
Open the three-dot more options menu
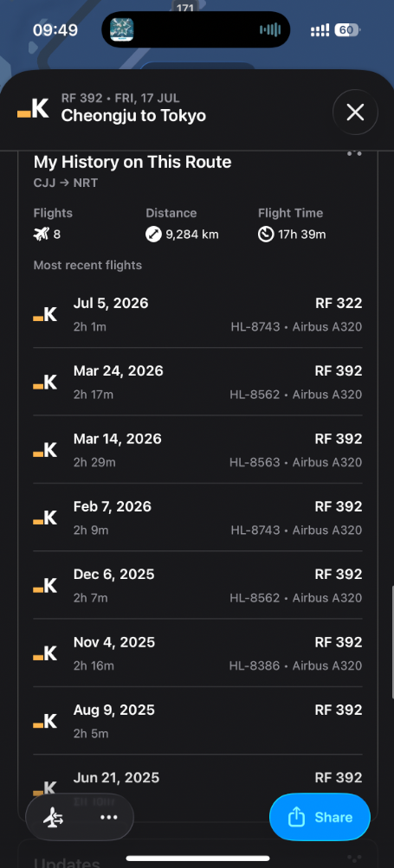pyautogui.click(x=108, y=817)
